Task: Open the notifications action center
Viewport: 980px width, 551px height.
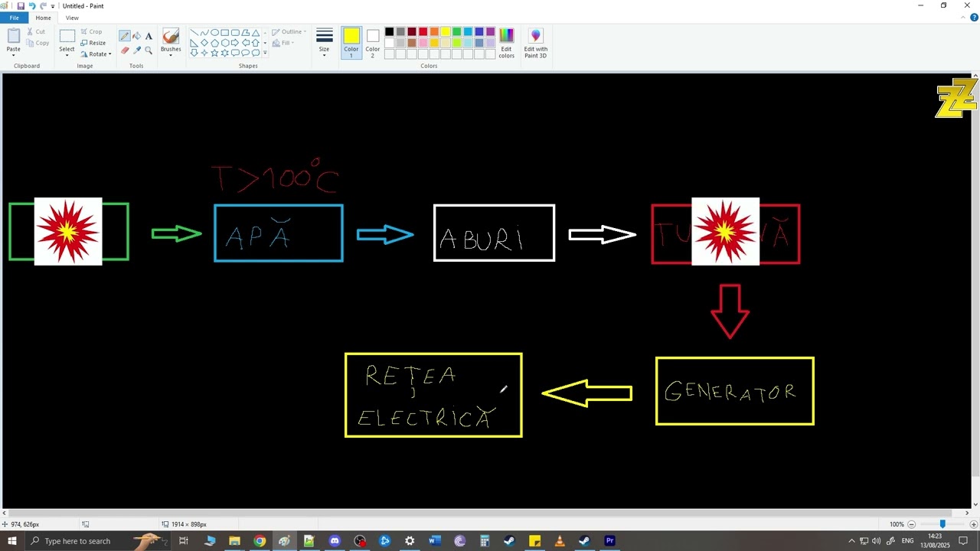Action: (x=963, y=541)
